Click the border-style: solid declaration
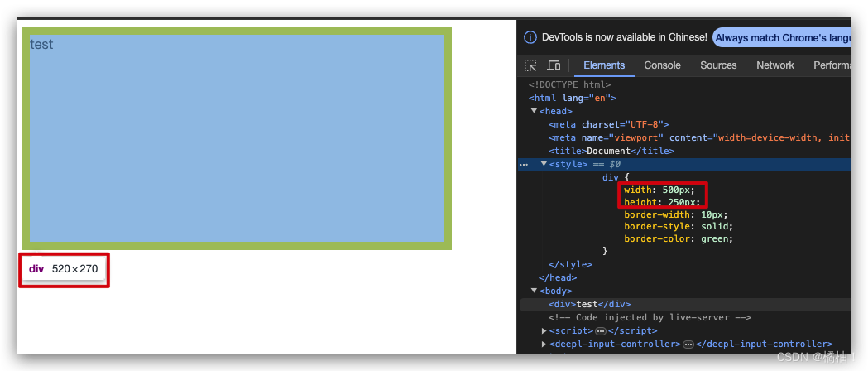Viewport: 868px width, 371px height. click(679, 226)
